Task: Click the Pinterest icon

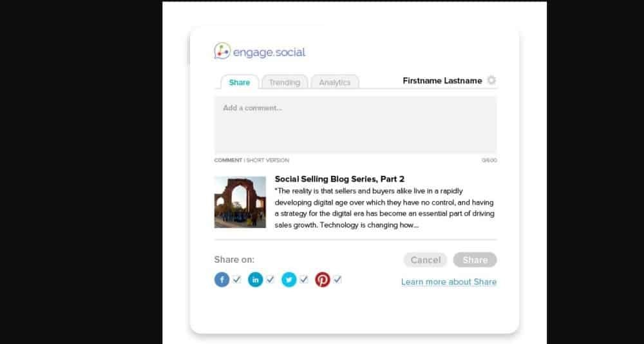Action: click(x=322, y=280)
